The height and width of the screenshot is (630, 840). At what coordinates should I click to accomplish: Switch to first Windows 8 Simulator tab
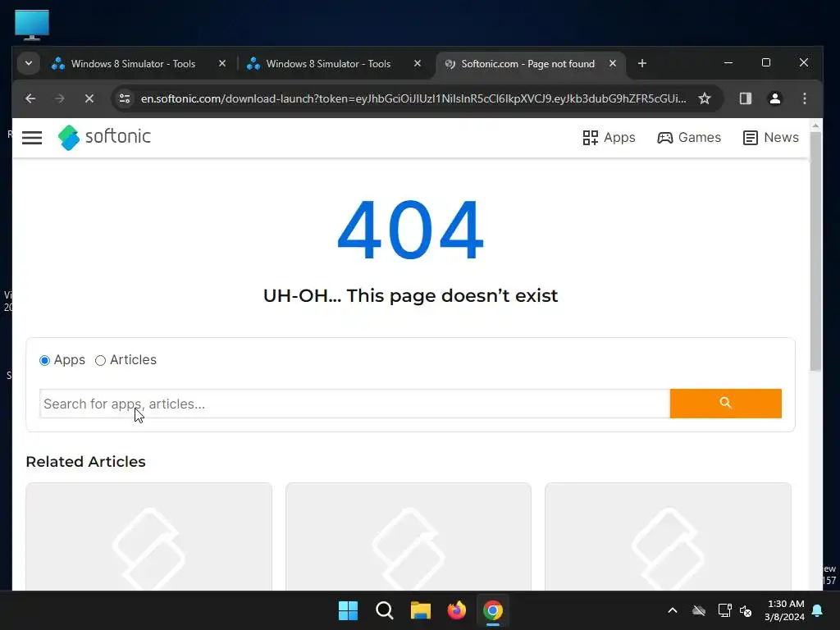pyautogui.click(x=133, y=64)
